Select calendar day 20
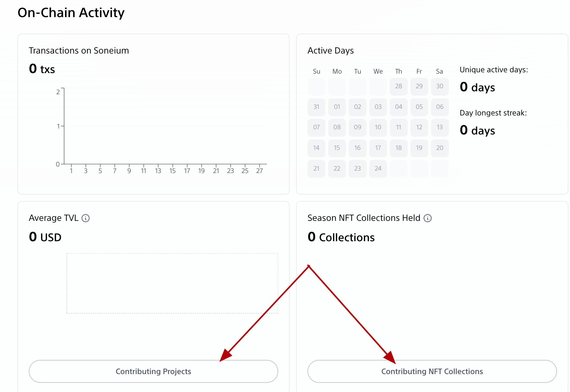 tap(440, 148)
